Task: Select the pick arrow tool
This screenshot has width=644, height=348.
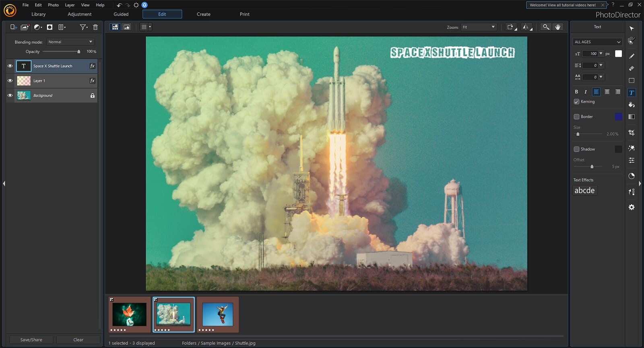Action: (632, 29)
